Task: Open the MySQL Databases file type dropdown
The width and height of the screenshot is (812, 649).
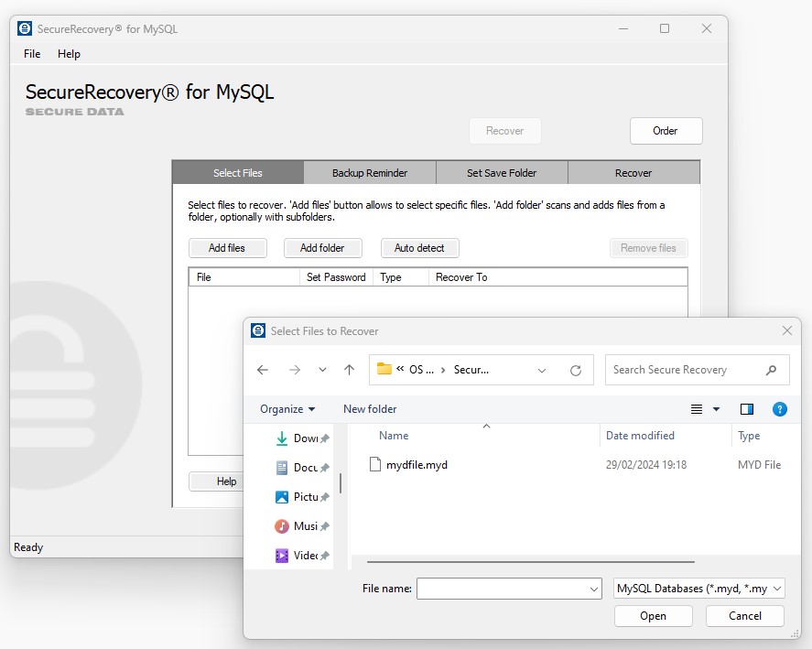Action: (x=699, y=589)
